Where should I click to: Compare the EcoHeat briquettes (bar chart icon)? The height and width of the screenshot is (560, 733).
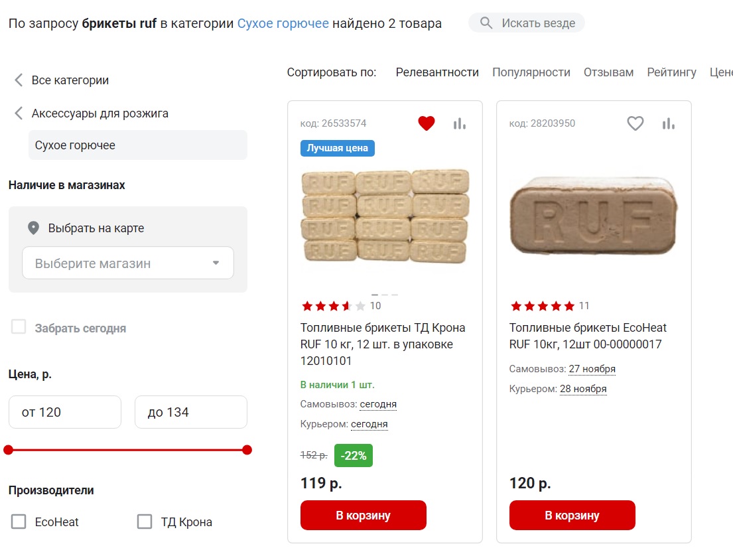point(669,123)
